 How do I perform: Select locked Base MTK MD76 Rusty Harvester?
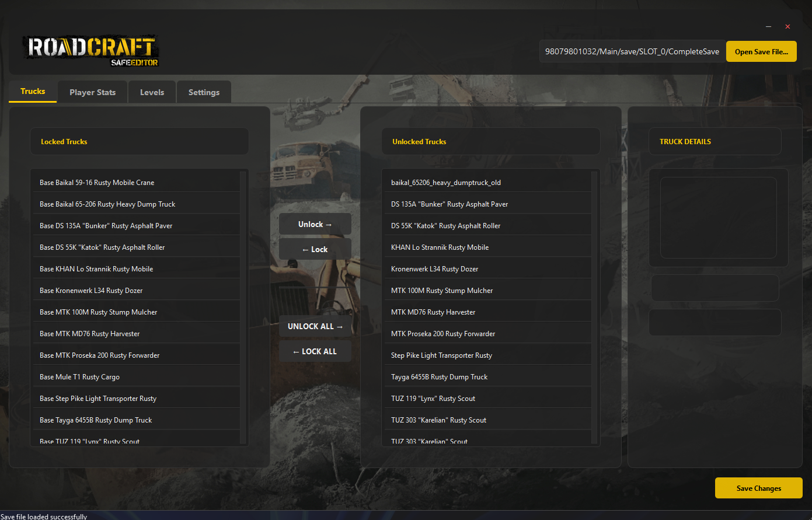coord(137,334)
